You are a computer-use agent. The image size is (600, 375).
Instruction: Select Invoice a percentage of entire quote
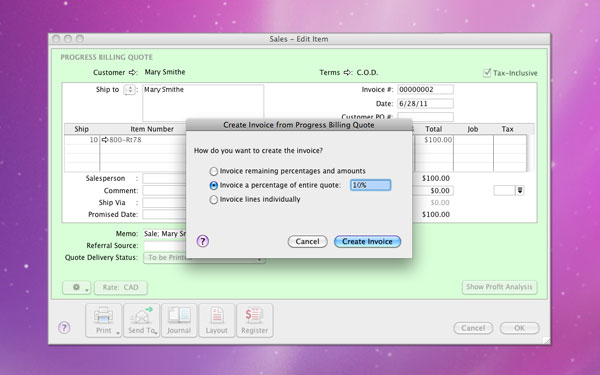[x=214, y=185]
